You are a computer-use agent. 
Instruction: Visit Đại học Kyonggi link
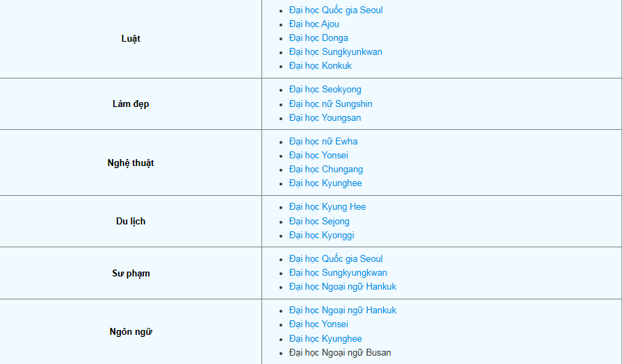(321, 235)
